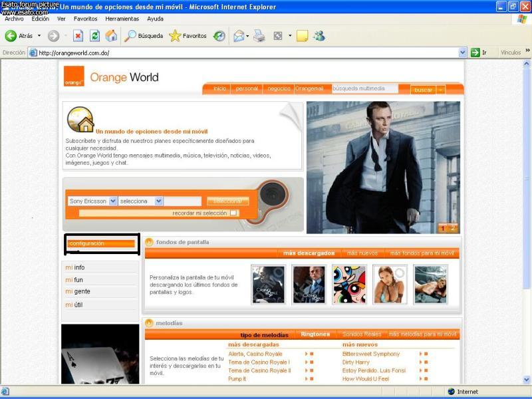Expand the Atrás back history dropdown arrow

[39, 36]
